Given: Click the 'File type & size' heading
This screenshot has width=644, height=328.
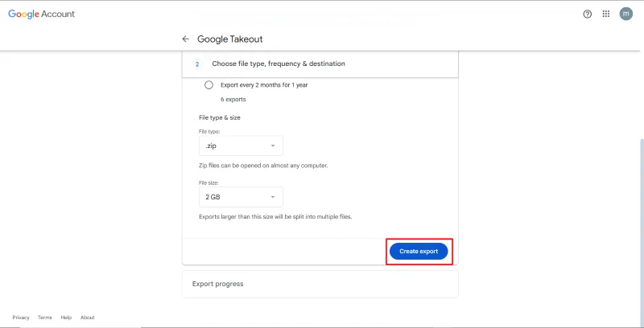Looking at the screenshot, I should 220,117.
